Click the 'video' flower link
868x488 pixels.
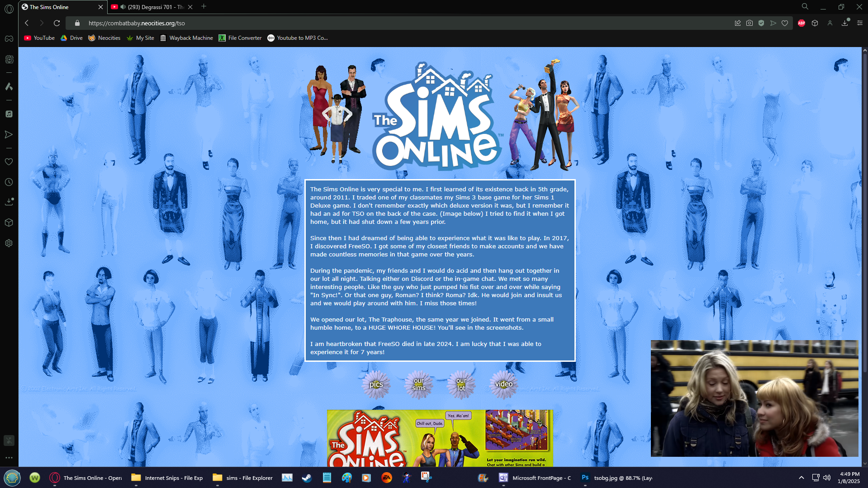pyautogui.click(x=503, y=384)
